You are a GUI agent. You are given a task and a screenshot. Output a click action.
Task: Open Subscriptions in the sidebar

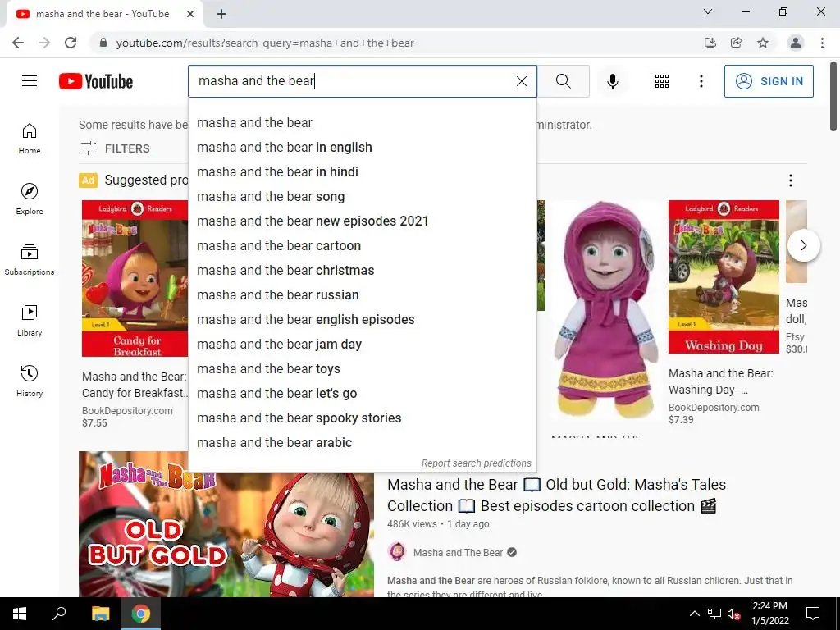click(30, 260)
